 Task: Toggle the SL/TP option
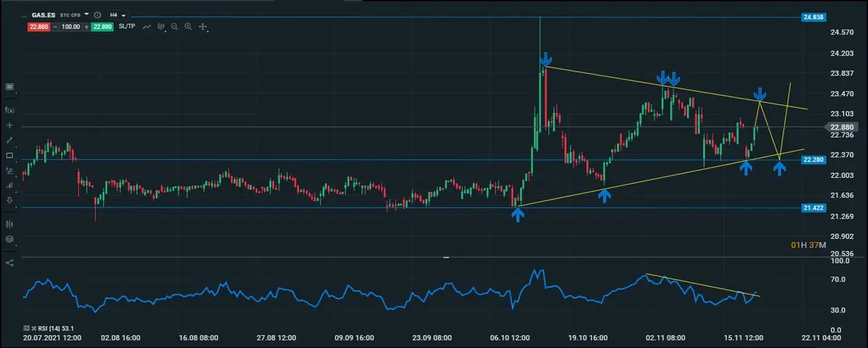(127, 27)
